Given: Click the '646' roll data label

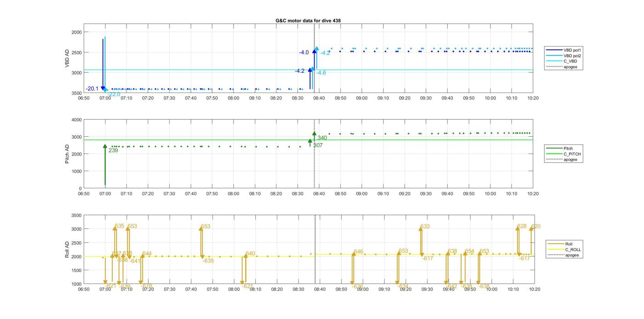Looking at the screenshot, I should (x=358, y=252).
